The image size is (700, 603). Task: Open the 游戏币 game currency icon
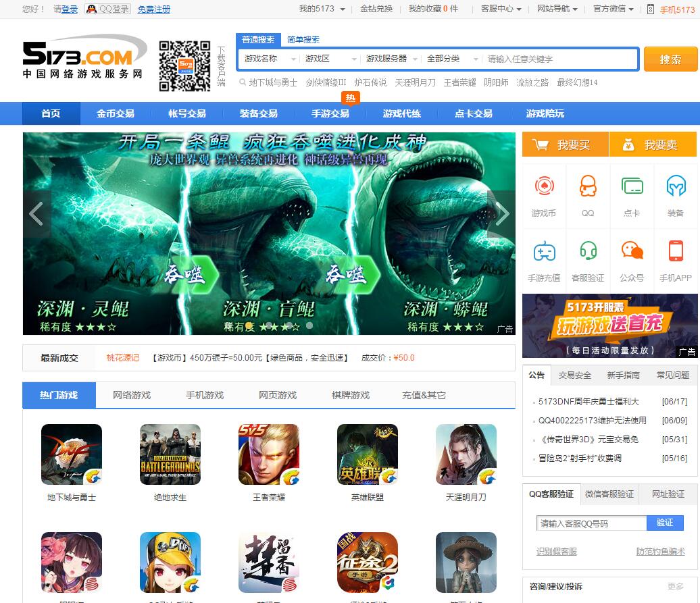[x=544, y=186]
